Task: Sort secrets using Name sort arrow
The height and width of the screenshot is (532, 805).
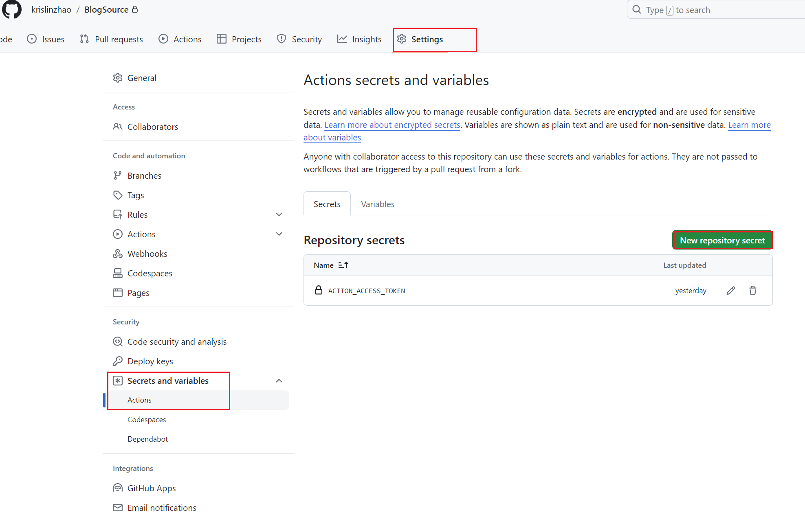Action: click(x=343, y=265)
